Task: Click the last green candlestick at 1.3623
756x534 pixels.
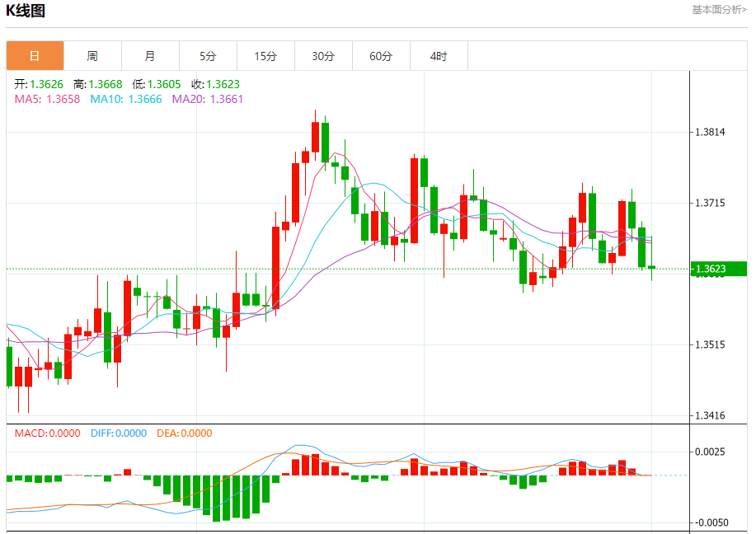Action: click(652, 267)
